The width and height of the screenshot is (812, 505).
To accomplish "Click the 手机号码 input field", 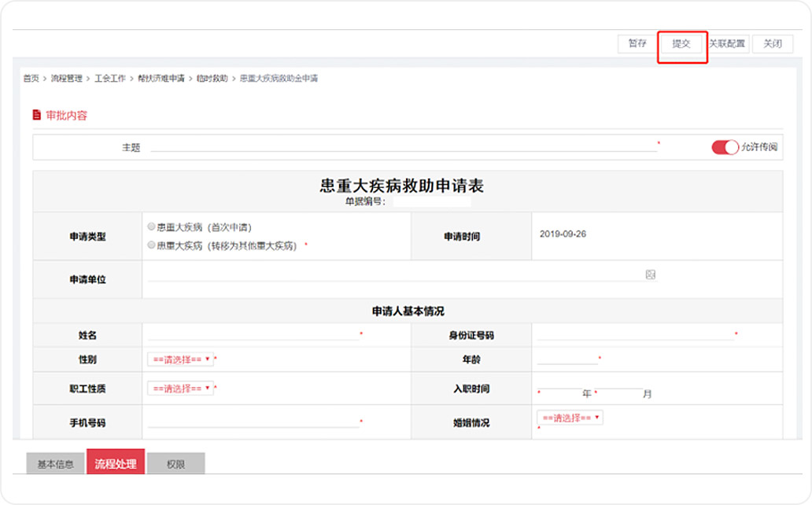I will click(252, 422).
